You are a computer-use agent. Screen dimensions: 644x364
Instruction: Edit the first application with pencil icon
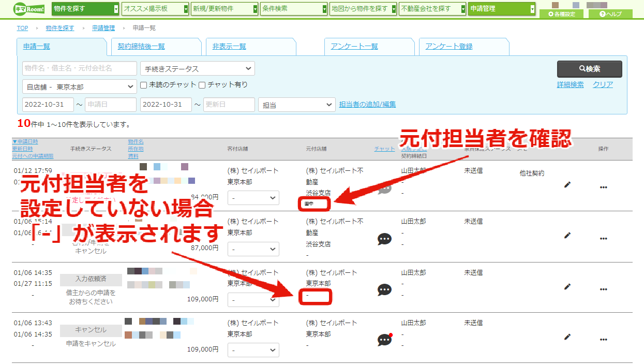[x=567, y=184]
